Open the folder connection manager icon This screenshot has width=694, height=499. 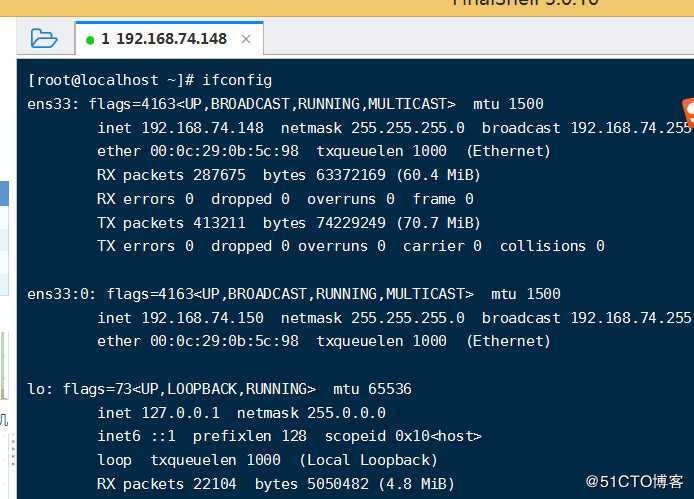pyautogui.click(x=44, y=39)
